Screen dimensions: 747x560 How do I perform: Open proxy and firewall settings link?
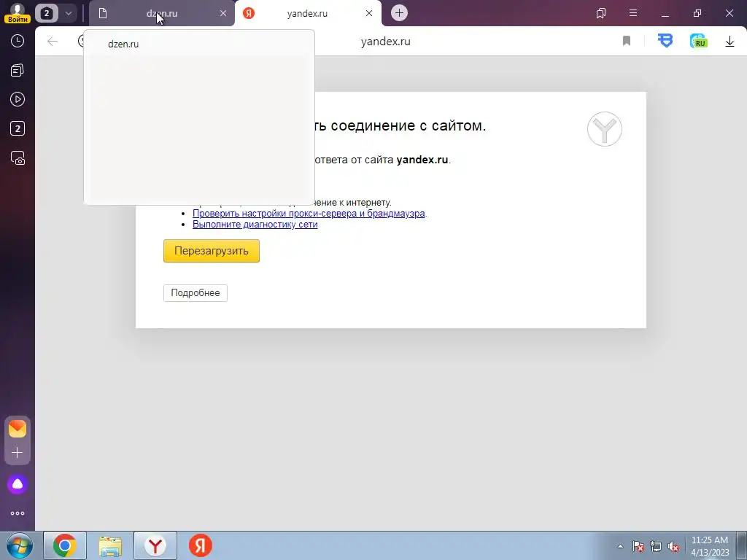pyautogui.click(x=309, y=214)
